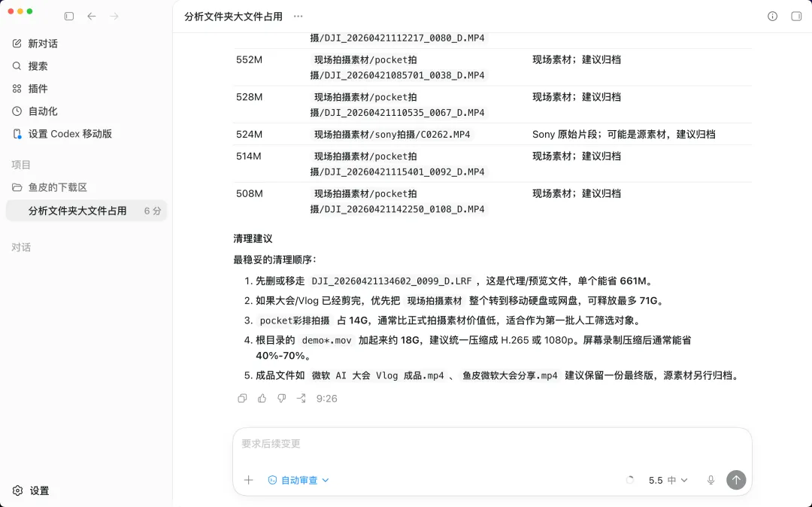Click the DJI_20260421134602_0099_D.LRF code text

pos(392,281)
